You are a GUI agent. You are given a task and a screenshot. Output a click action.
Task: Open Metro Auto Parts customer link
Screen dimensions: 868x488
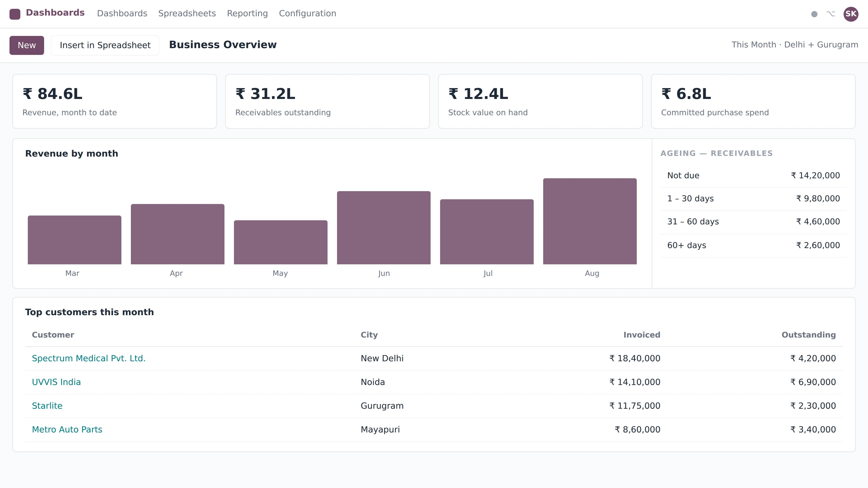pyautogui.click(x=67, y=430)
